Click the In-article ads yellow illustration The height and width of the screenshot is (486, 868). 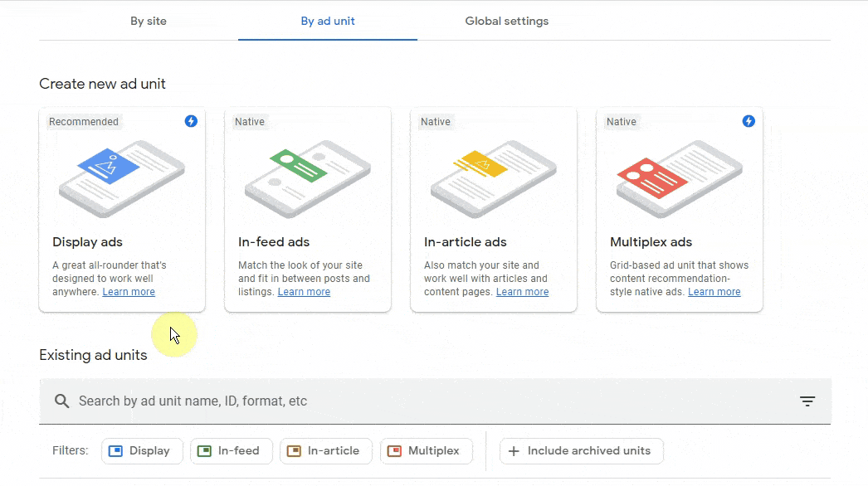pos(494,177)
